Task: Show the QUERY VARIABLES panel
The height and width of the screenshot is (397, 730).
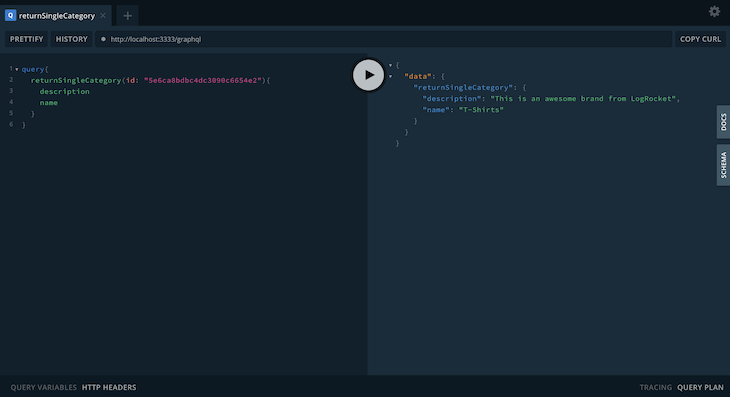Action: [44, 387]
